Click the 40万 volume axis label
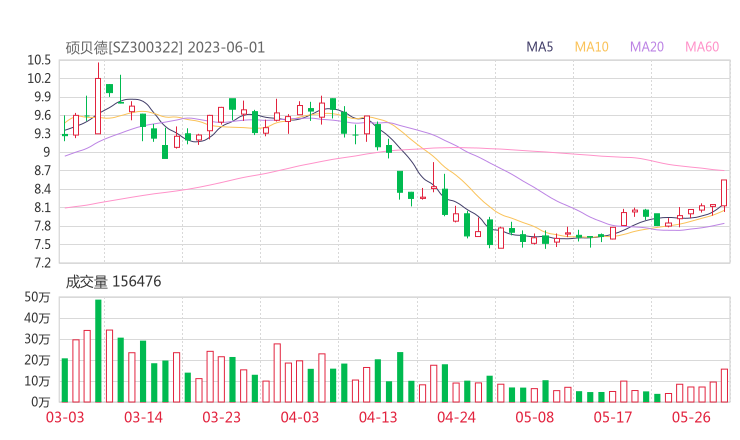 click(37, 318)
